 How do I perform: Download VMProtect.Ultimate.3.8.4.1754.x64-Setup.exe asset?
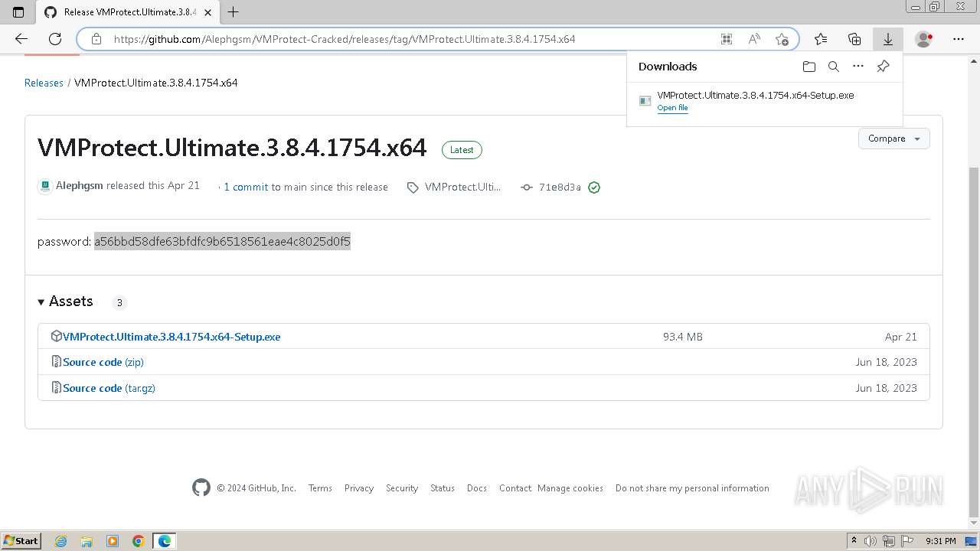point(171,337)
